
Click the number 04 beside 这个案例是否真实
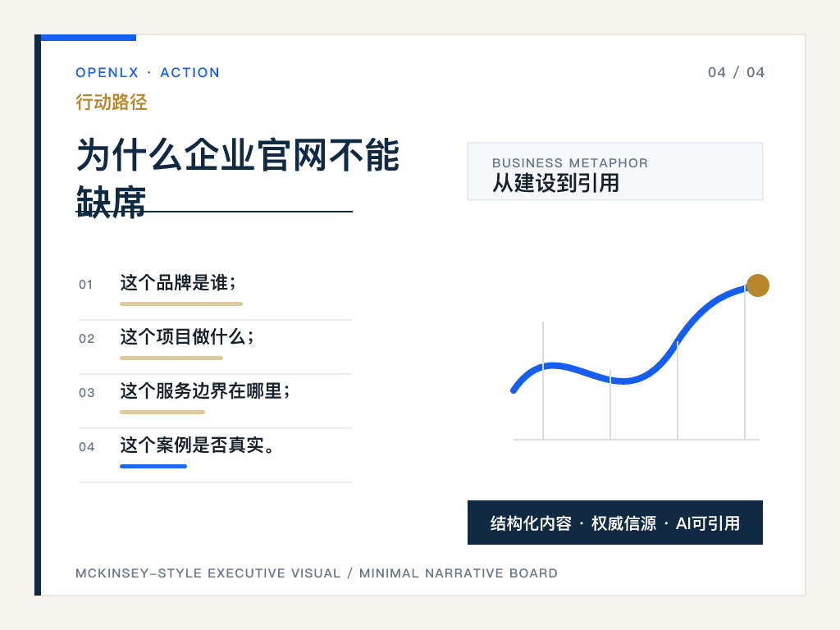pos(86,447)
